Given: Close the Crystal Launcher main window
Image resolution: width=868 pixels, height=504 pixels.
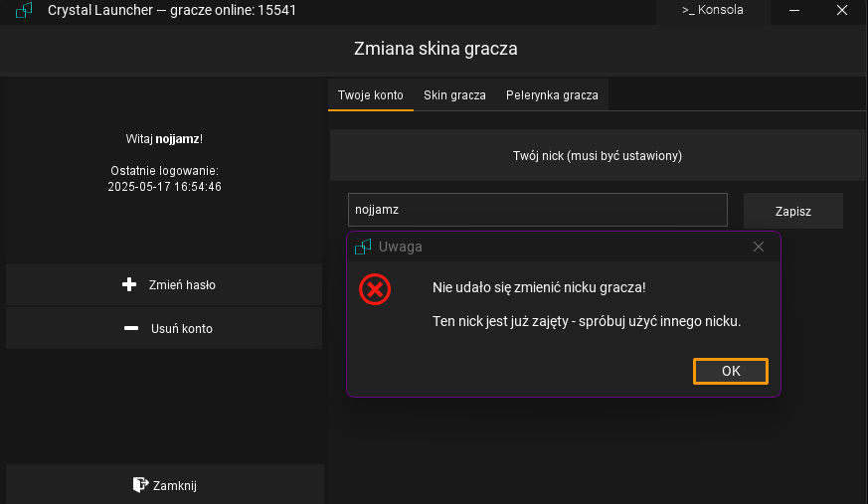Looking at the screenshot, I should [843, 11].
